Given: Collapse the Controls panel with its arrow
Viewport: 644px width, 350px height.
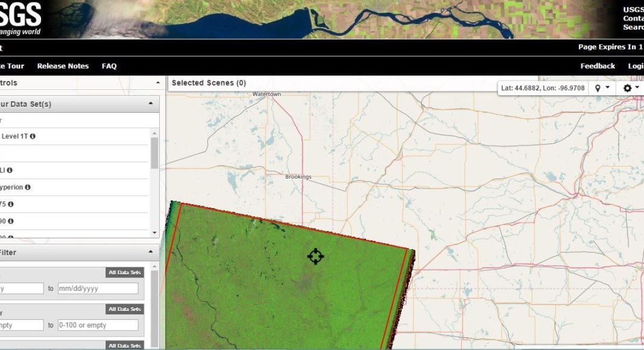Looking at the screenshot, I should click(x=158, y=83).
